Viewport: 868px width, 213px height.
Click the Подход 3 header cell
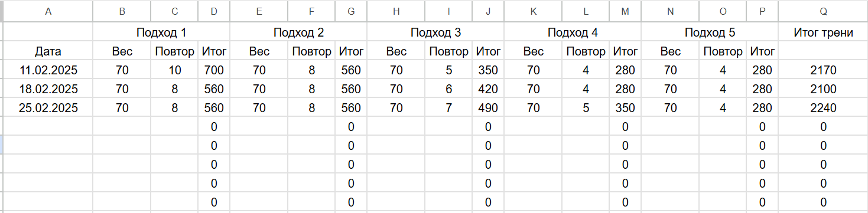[x=435, y=32]
